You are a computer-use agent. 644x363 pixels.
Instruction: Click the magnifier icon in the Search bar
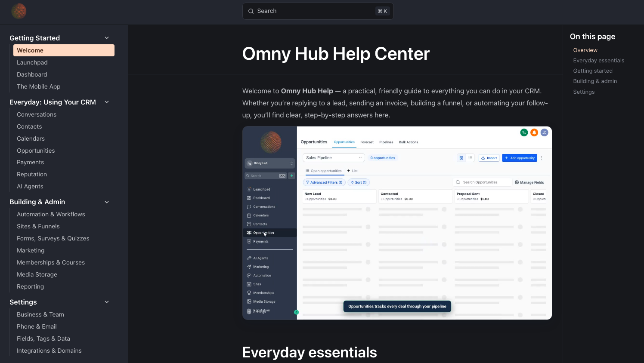[x=251, y=11]
